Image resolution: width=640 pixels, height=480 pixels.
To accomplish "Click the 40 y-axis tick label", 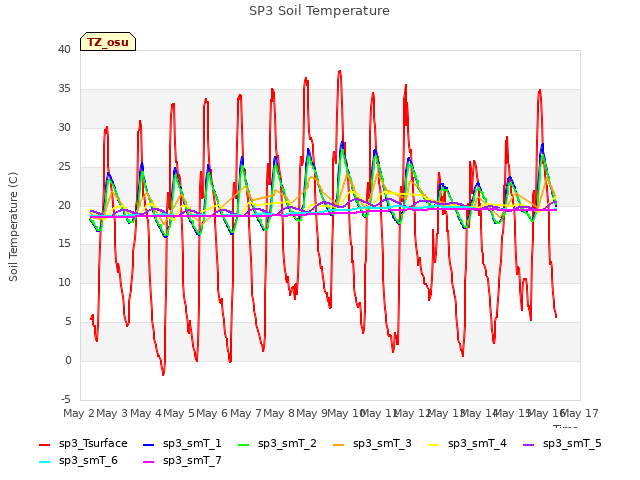I will coord(64,49).
